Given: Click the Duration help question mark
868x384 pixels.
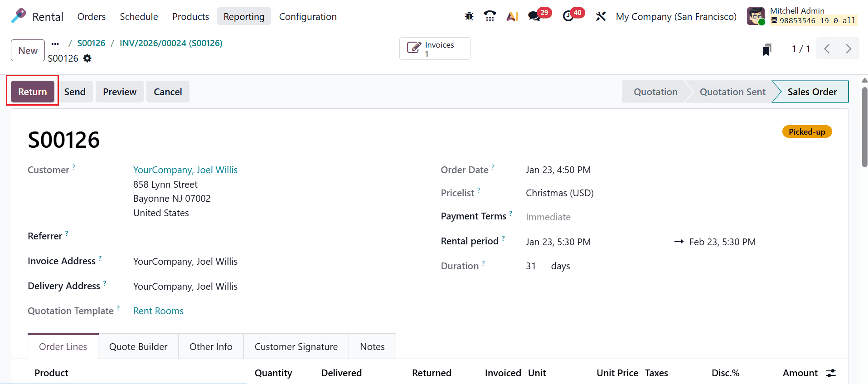Looking at the screenshot, I should 483,263.
